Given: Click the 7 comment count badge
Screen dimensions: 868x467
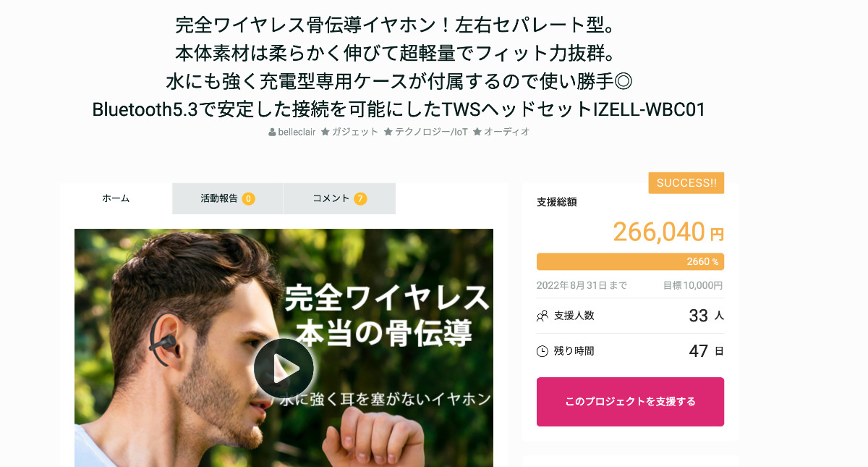Looking at the screenshot, I should tap(360, 198).
